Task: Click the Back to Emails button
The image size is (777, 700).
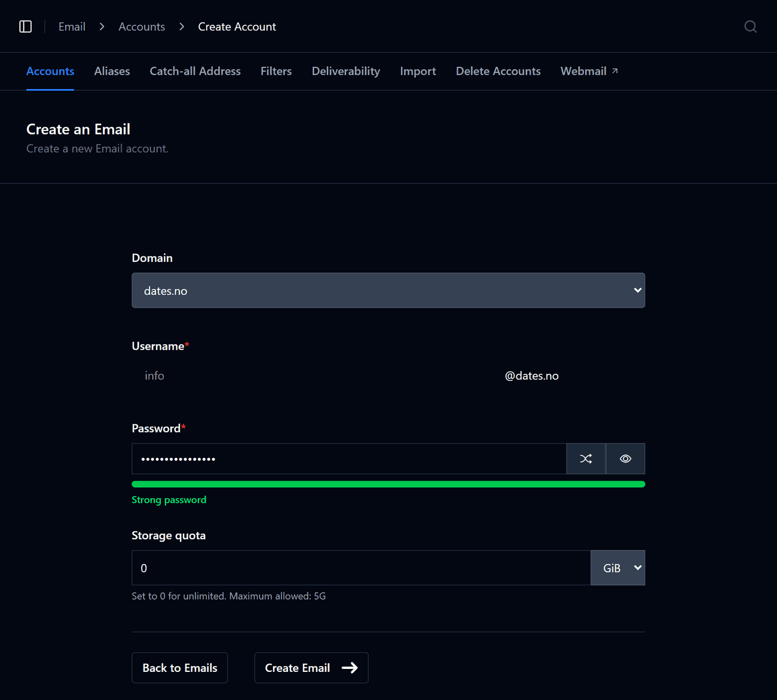Action: coord(180,668)
